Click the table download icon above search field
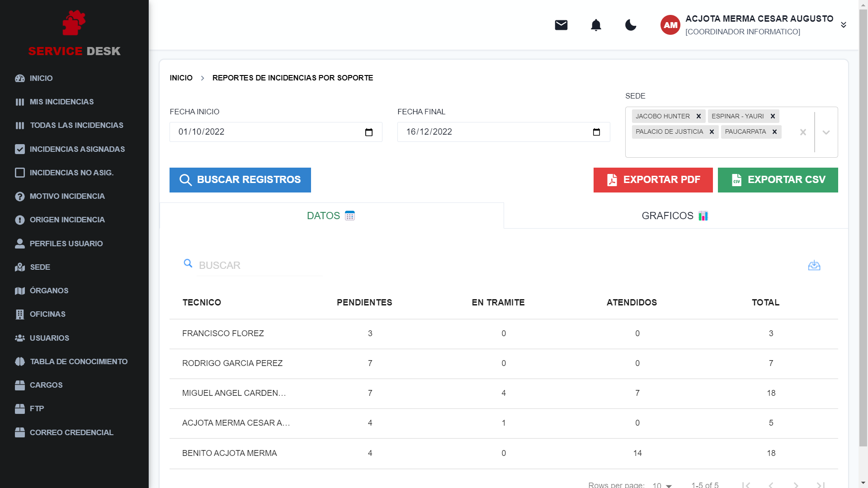 [814, 265]
